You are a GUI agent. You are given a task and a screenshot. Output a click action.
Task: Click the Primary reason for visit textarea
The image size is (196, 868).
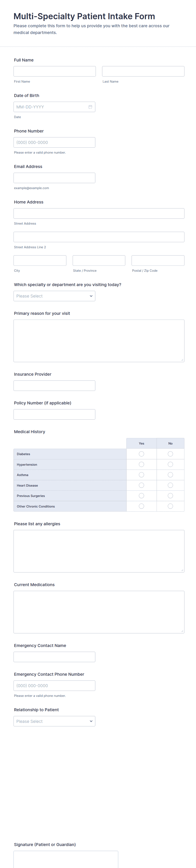click(x=99, y=341)
